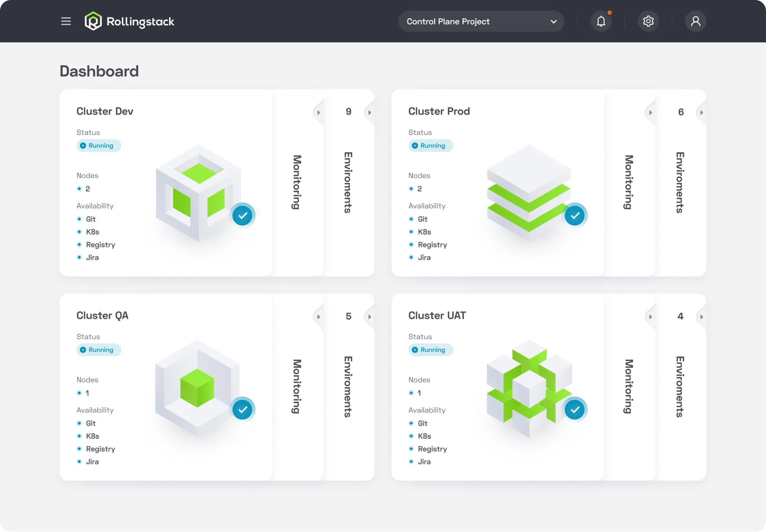This screenshot has width=766, height=532.
Task: Open the Enviroments tab of Cluster QA
Action: click(x=348, y=387)
